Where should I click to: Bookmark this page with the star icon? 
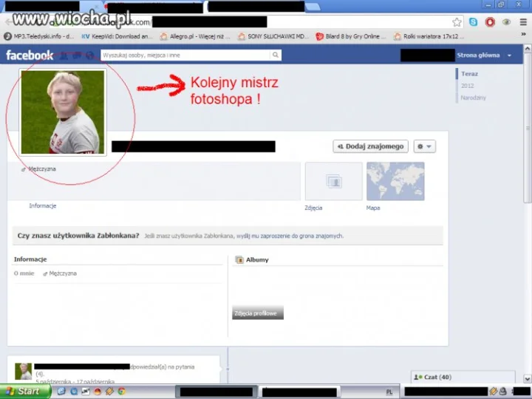pos(457,22)
